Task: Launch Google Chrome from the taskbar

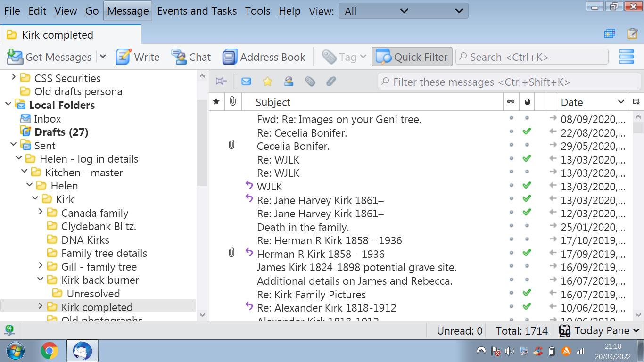Action: coord(50,351)
